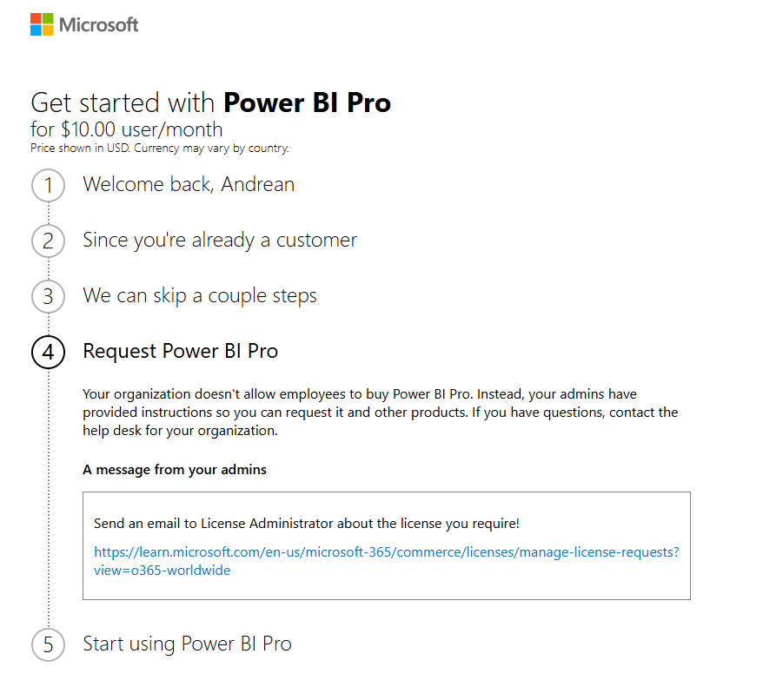Click the Microsoft wordmark text

pos(98,24)
